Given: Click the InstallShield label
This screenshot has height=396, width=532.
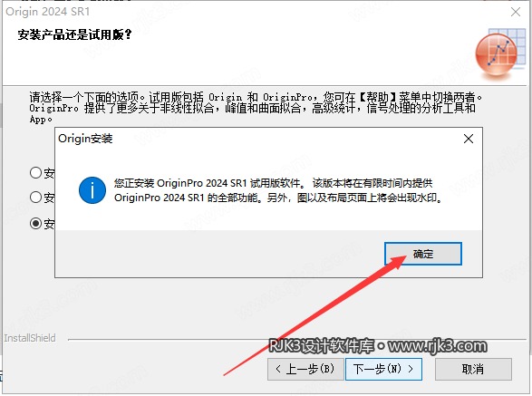Looking at the screenshot, I should point(30,338).
